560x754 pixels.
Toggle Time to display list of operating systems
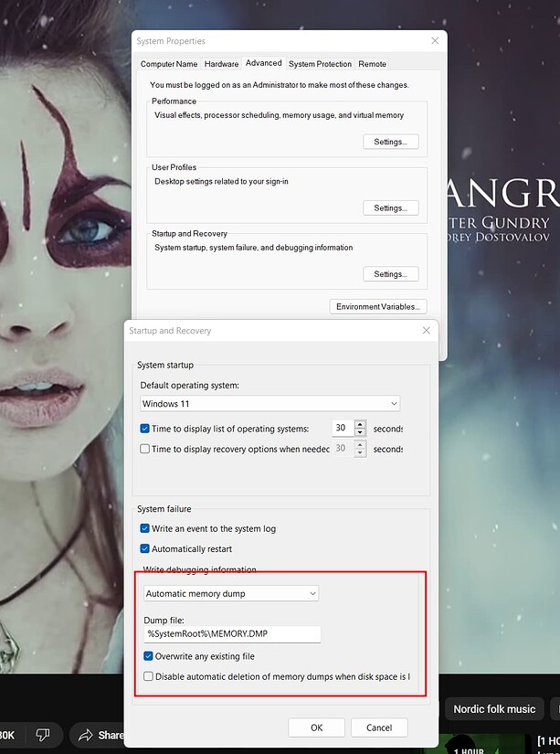[x=145, y=429]
